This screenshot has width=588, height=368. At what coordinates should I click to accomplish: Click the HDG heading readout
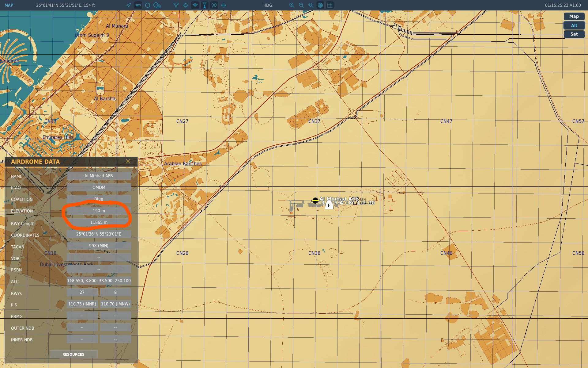pos(268,5)
